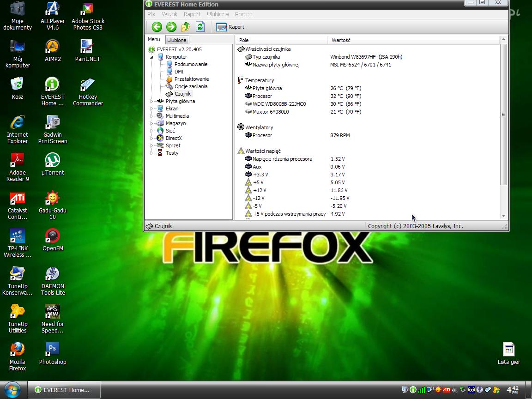Expand the DirectX tree node
This screenshot has height=399, width=532.
point(151,138)
